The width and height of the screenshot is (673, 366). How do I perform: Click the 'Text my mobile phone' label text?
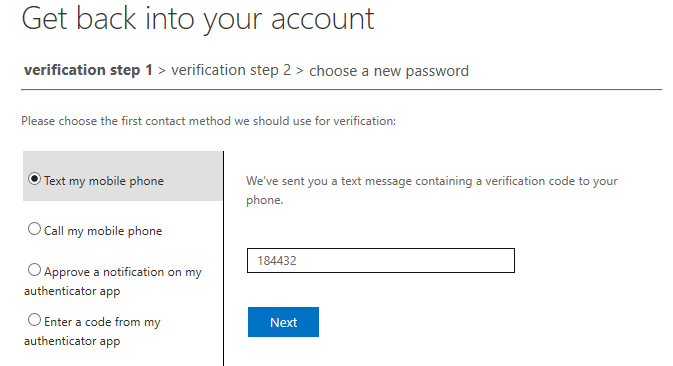coord(104,181)
